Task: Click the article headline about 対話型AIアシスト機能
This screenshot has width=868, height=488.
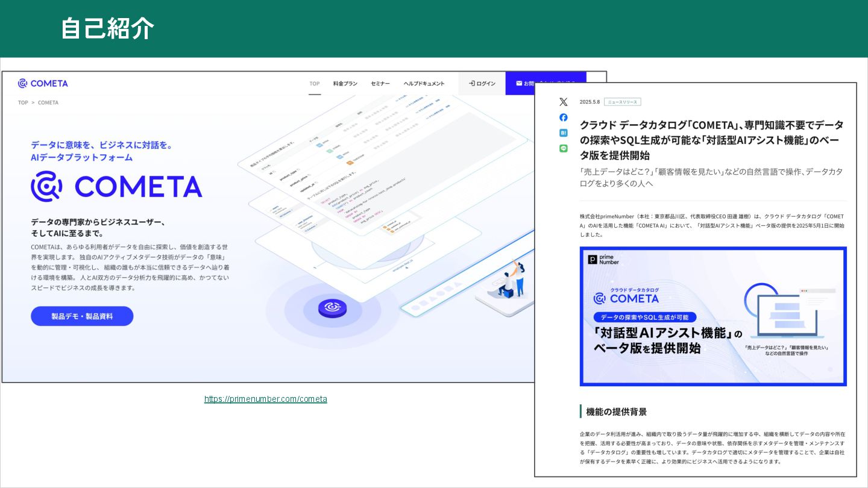Action: (x=711, y=140)
